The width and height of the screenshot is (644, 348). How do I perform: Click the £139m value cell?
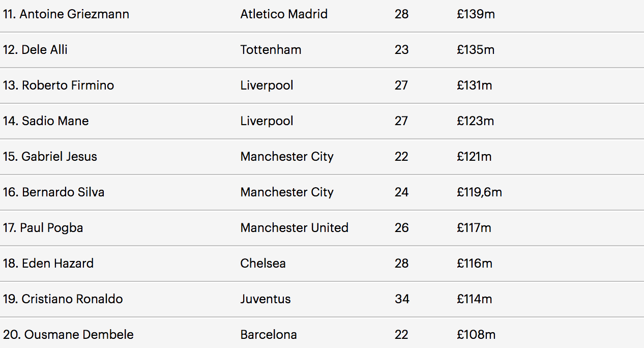(x=476, y=14)
